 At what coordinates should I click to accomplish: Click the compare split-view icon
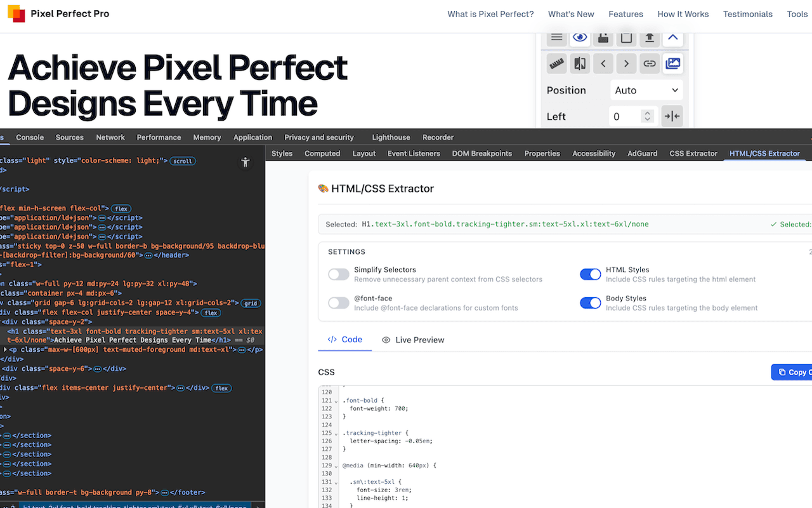click(580, 63)
